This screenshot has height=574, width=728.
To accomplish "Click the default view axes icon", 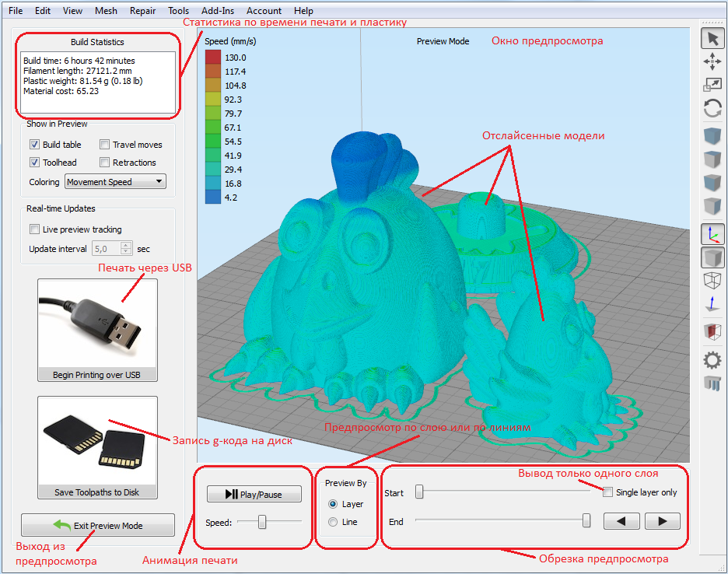I will click(712, 233).
